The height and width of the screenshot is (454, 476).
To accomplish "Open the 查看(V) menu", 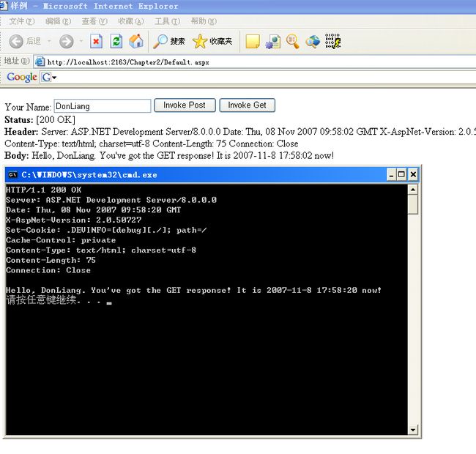I will (x=94, y=21).
